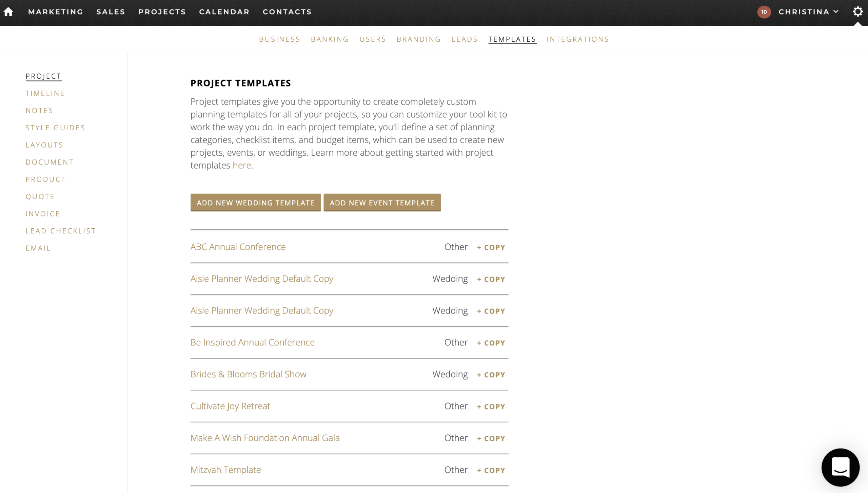Expand the Christina account dropdown
This screenshot has width=868, height=493.
[x=809, y=12]
